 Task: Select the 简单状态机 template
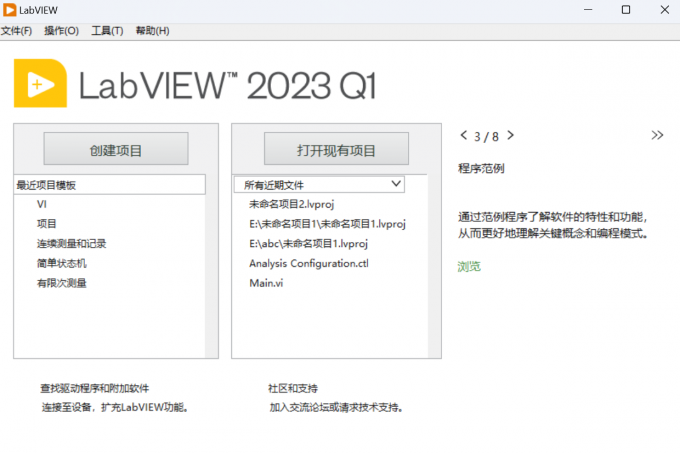click(x=62, y=264)
